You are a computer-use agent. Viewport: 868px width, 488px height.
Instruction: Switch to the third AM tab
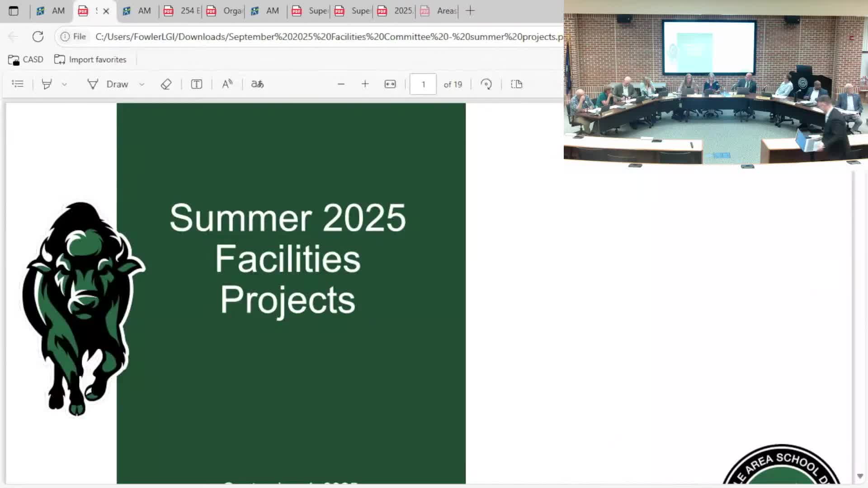pyautogui.click(x=266, y=11)
